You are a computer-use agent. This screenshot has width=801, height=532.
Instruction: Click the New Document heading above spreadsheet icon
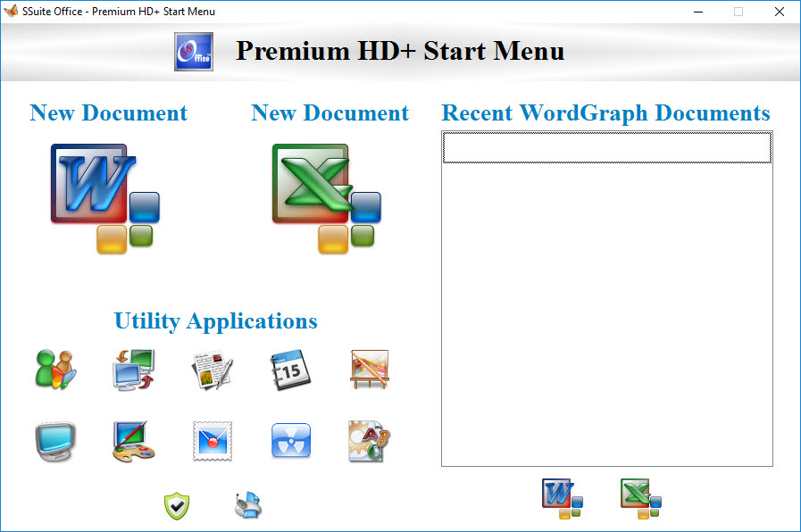tap(330, 112)
